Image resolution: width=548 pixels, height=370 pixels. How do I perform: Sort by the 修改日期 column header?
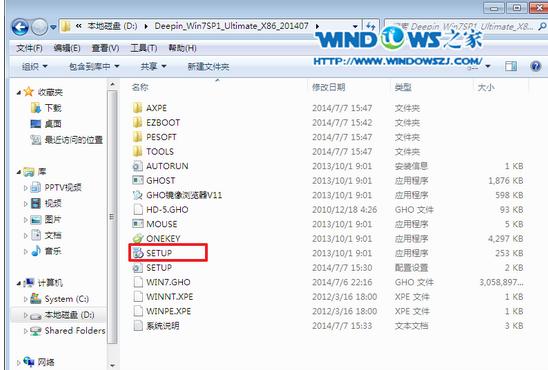[x=329, y=87]
